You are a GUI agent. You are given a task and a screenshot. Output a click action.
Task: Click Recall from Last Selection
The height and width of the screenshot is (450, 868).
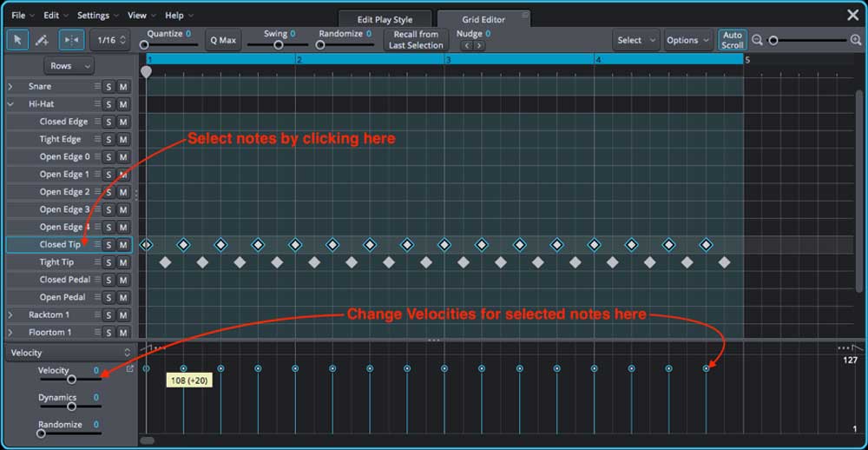coord(416,40)
